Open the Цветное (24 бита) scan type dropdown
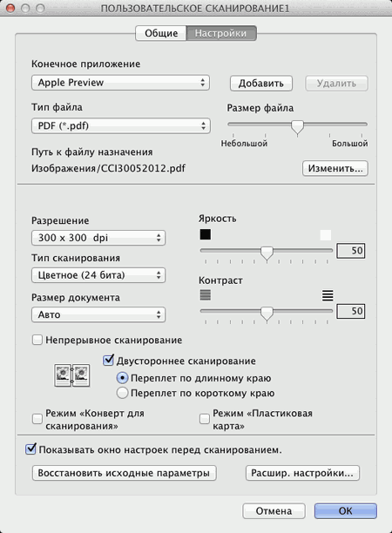The width and height of the screenshot is (392, 533). point(98,275)
